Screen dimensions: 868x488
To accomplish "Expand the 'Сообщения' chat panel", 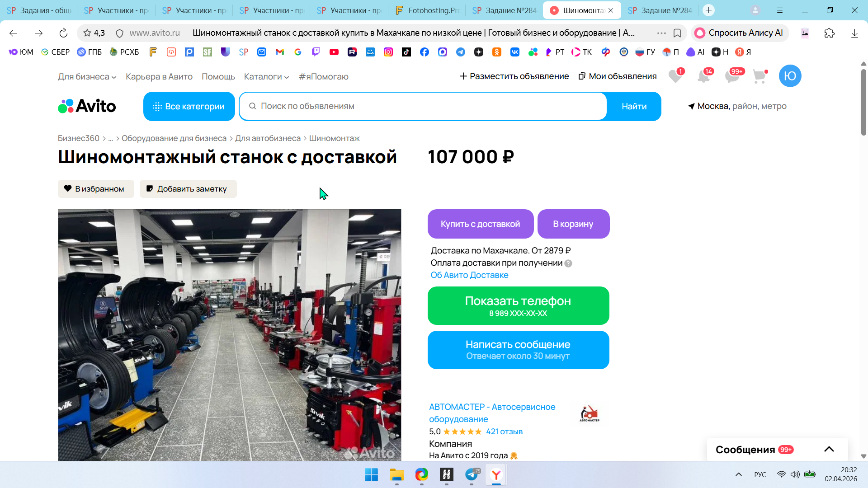I will click(829, 449).
